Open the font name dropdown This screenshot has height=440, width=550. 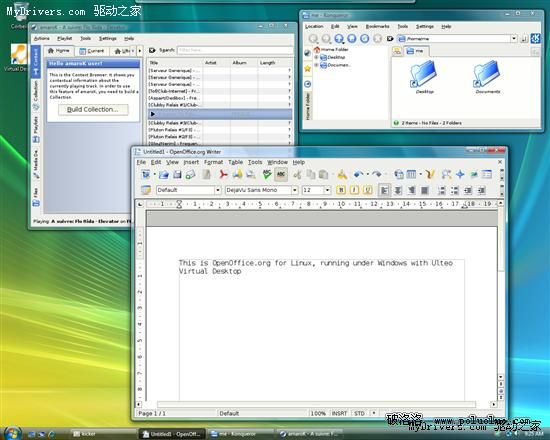pos(295,190)
